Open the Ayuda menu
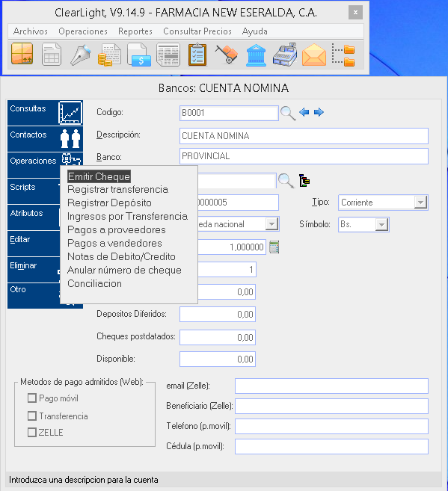 [x=255, y=31]
